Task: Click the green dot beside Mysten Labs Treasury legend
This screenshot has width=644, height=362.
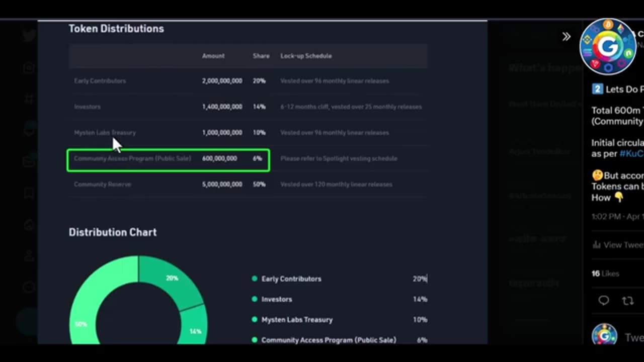Action: pos(255,320)
